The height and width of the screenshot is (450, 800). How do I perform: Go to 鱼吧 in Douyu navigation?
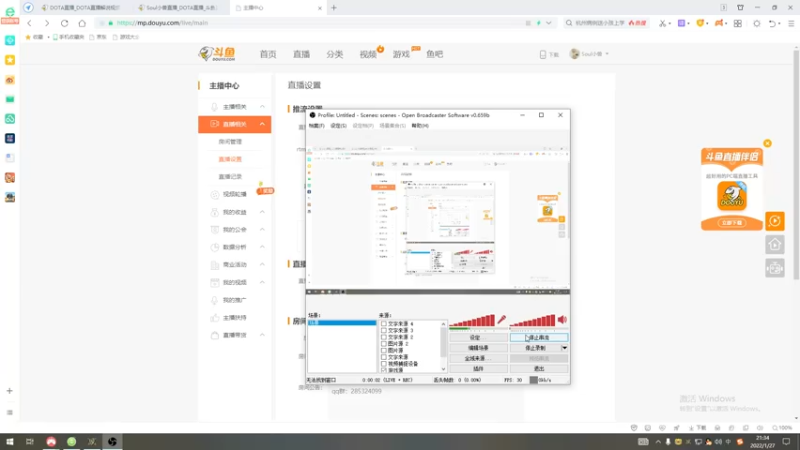tap(435, 54)
